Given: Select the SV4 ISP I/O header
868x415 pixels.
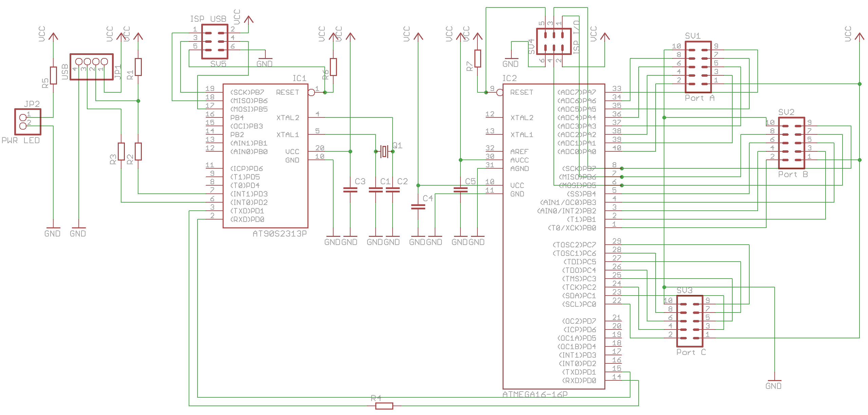Looking at the screenshot, I should pyautogui.click(x=554, y=41).
